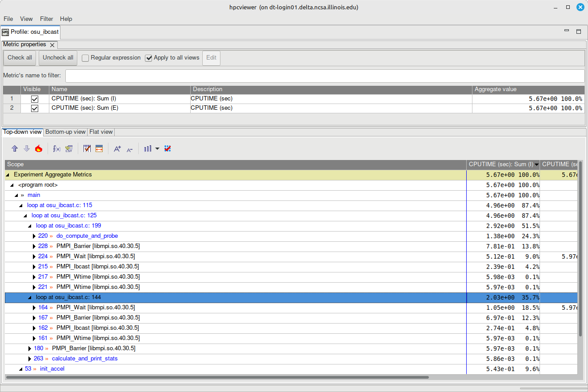This screenshot has width=588, height=392.
Task: Decrease the font size with A- icon
Action: tap(129, 149)
